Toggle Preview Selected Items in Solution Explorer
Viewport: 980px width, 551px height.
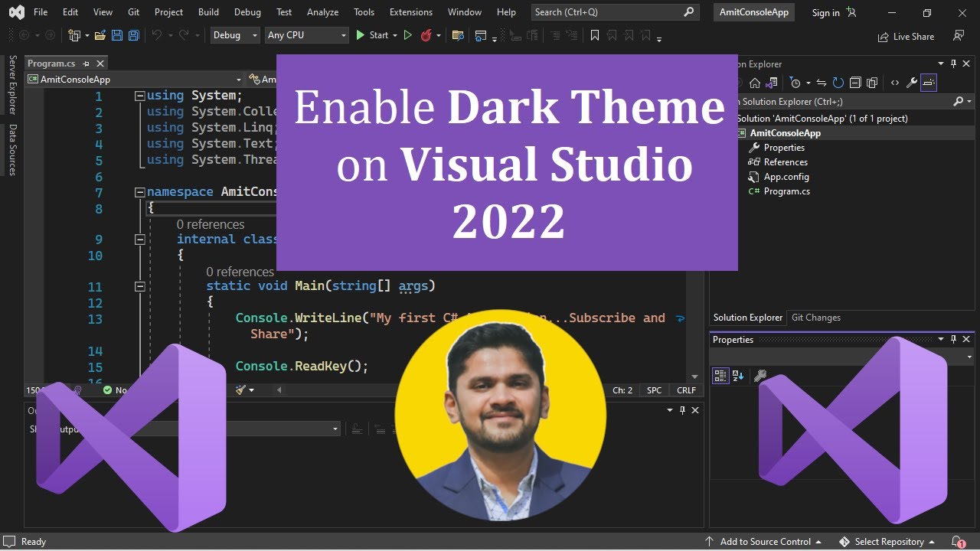(x=929, y=83)
